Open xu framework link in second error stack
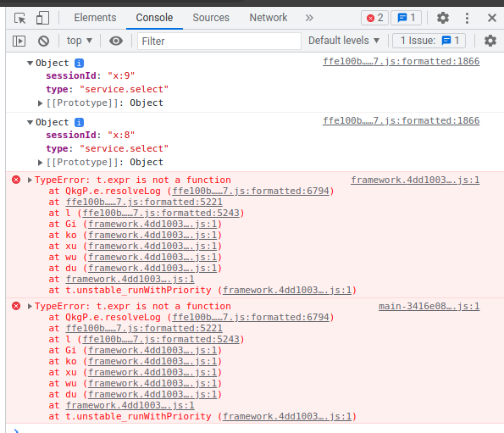Viewport: 504px width, 433px height. [x=152, y=372]
